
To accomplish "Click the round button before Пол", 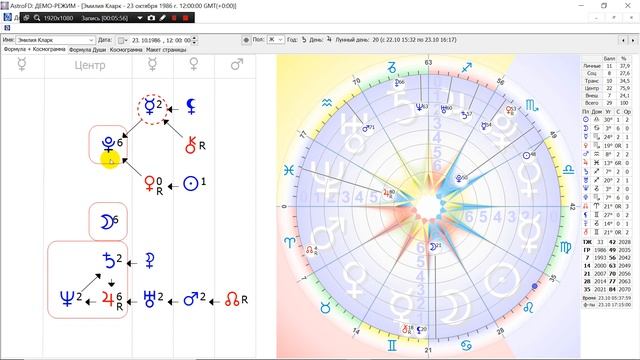I will [x=246, y=40].
